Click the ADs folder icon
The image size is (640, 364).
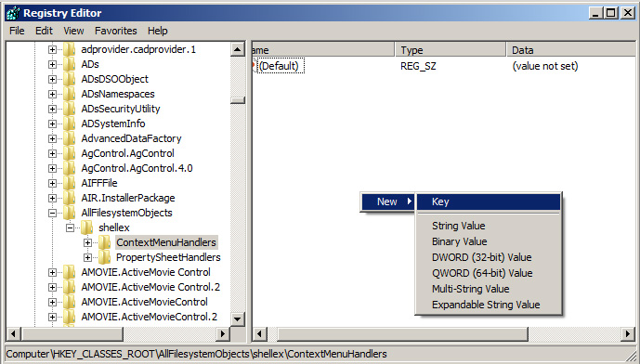pos(69,64)
